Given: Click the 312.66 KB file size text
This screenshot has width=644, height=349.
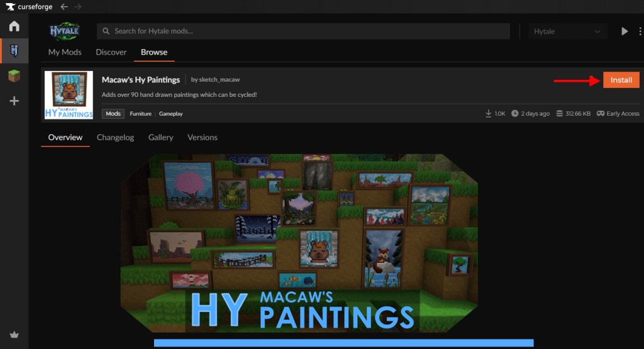Looking at the screenshot, I should [x=578, y=114].
